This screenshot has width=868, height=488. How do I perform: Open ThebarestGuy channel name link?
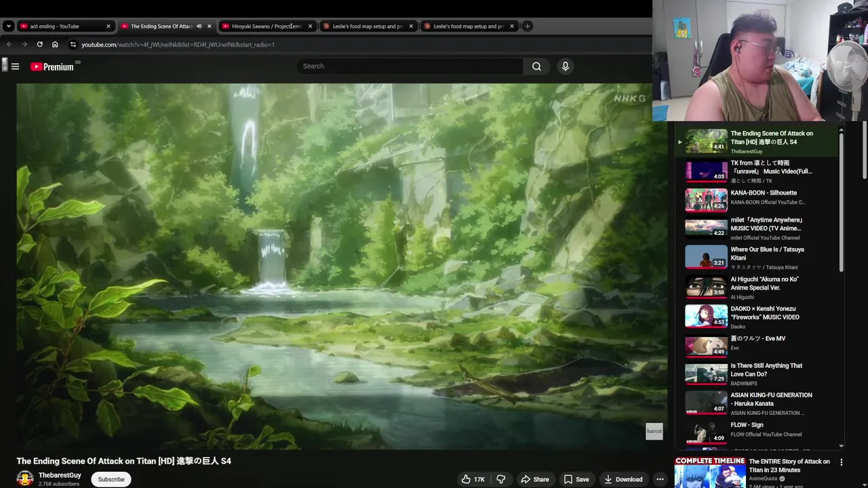(x=60, y=475)
